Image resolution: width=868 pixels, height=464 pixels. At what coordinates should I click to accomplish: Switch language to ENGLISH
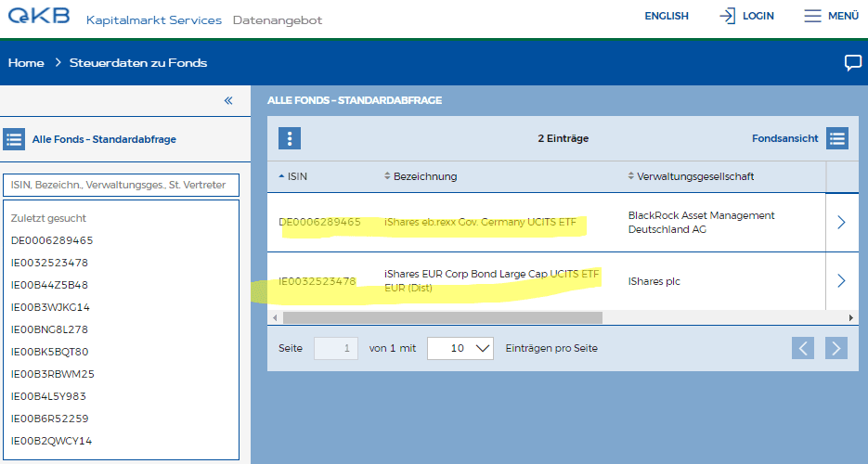(667, 16)
